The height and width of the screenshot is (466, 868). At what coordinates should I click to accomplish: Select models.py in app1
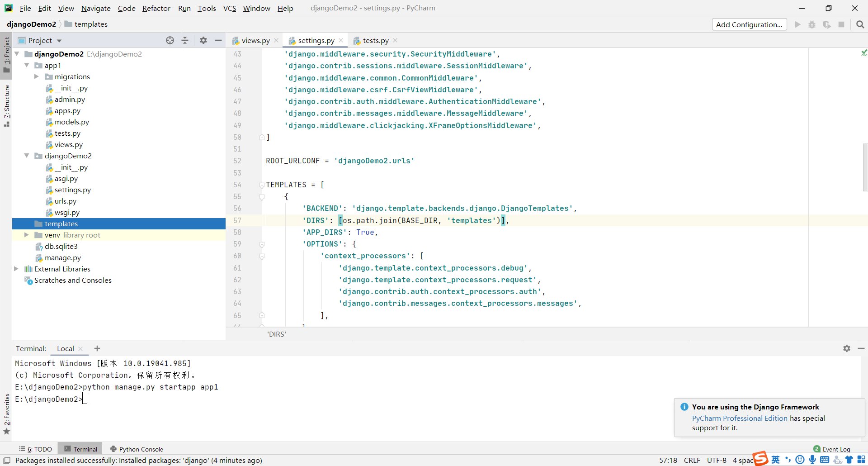tap(72, 122)
